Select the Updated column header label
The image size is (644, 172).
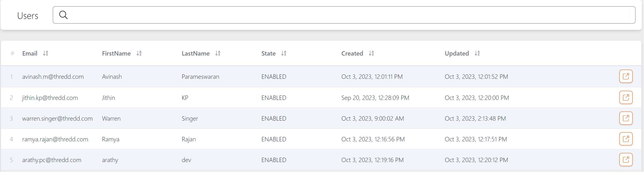pyautogui.click(x=456, y=53)
